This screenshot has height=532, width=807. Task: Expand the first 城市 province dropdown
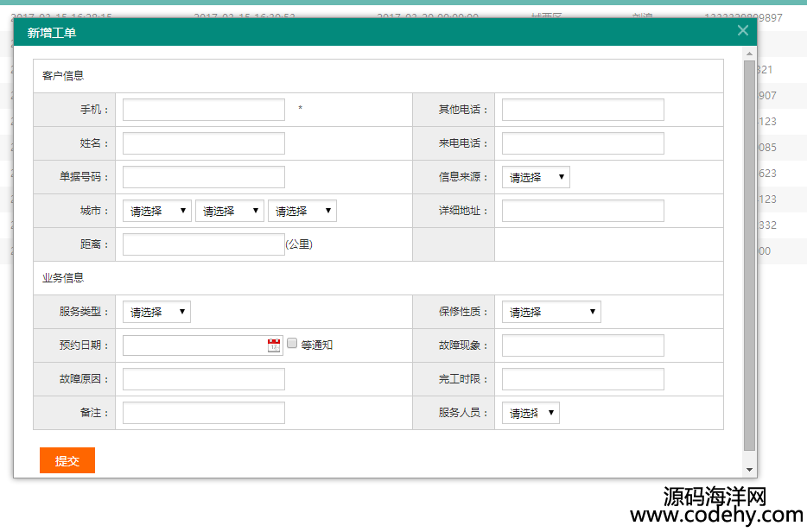(x=157, y=211)
